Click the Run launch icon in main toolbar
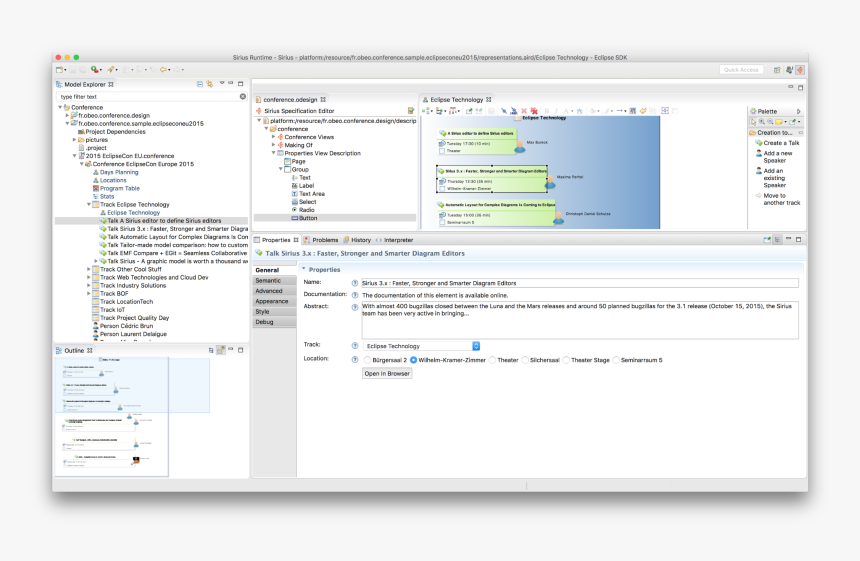The height and width of the screenshot is (561, 860). [95, 70]
